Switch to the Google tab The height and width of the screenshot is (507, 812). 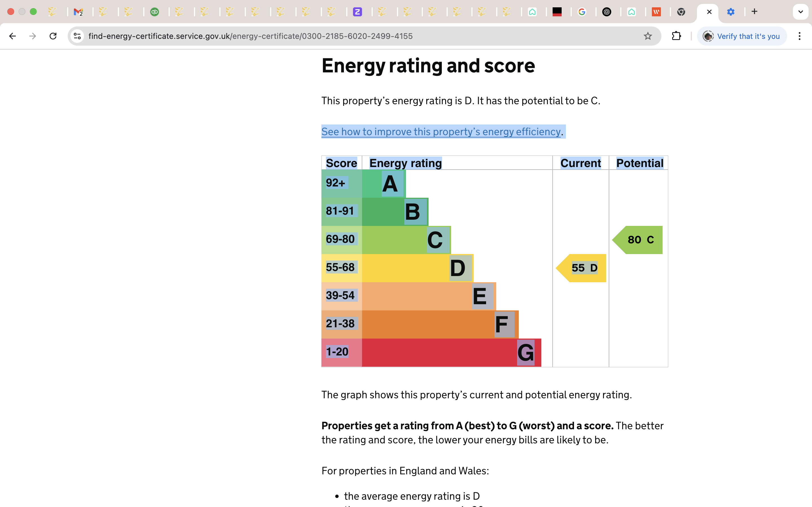(x=582, y=12)
